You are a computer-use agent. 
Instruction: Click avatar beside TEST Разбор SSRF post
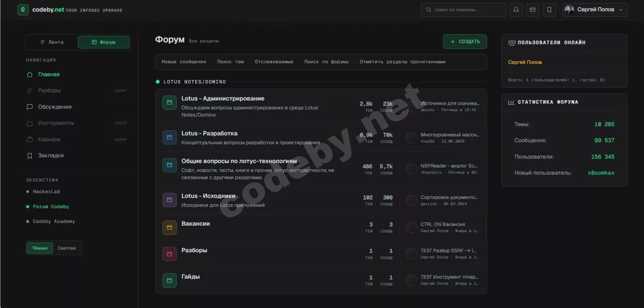point(411,254)
